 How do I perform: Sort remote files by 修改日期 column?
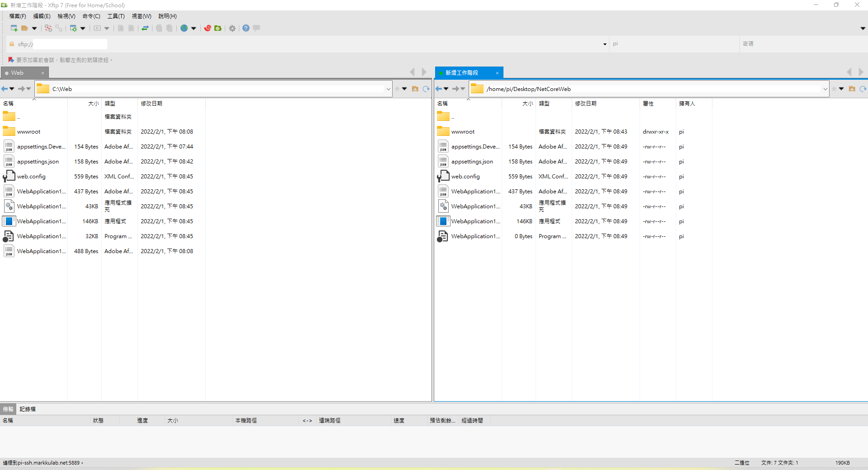pos(586,104)
